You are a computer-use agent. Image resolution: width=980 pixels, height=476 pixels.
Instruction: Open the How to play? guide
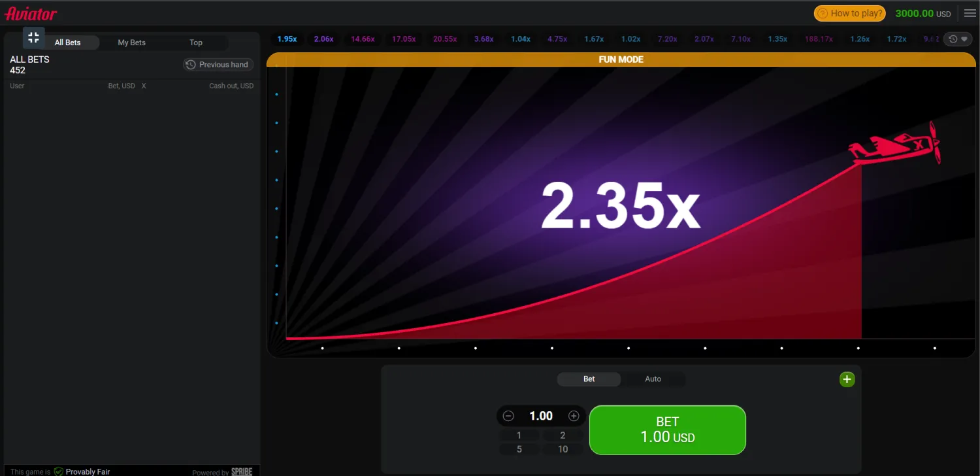pos(850,13)
